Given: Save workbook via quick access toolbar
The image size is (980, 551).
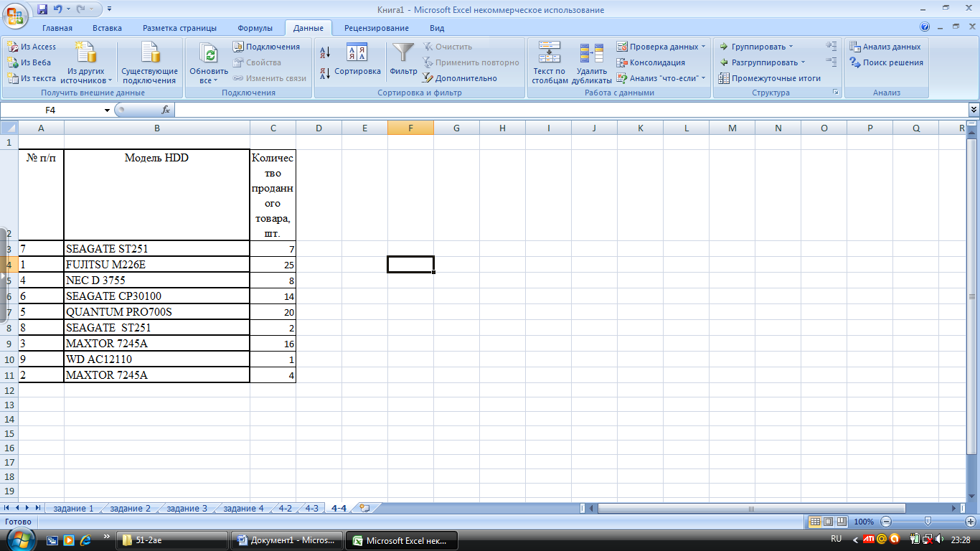Looking at the screenshot, I should tap(42, 10).
